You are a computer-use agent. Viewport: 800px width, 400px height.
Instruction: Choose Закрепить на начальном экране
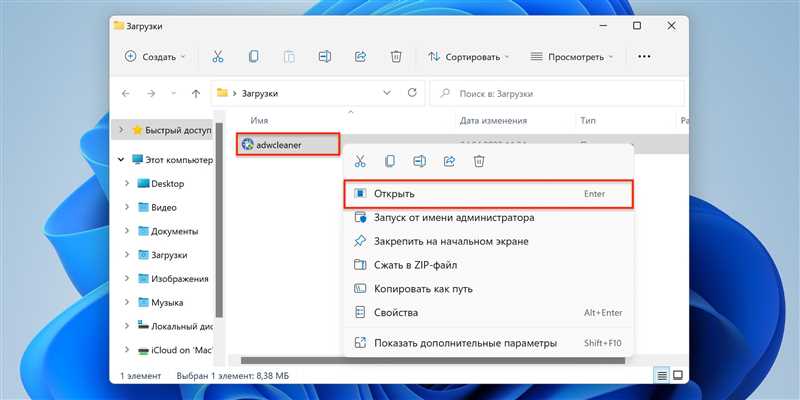489,241
